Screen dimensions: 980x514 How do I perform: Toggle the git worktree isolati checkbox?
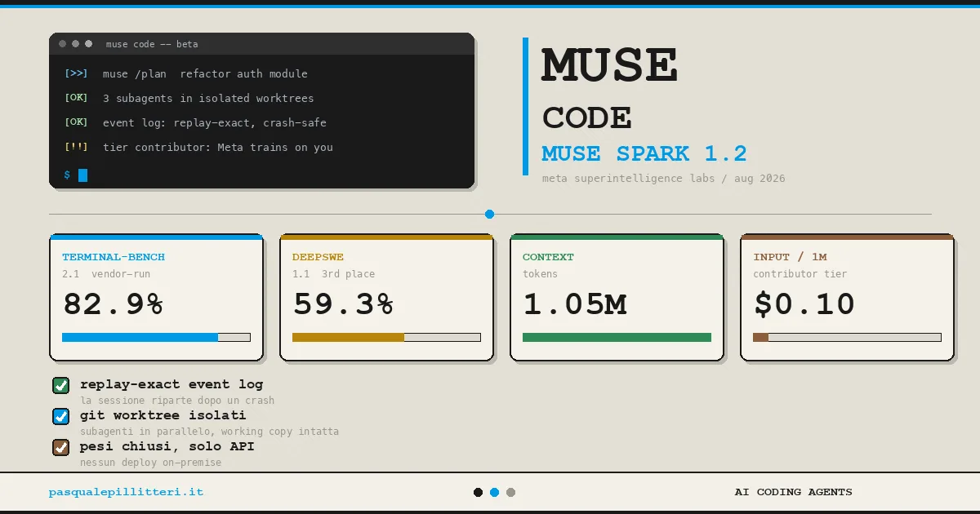pos(60,416)
